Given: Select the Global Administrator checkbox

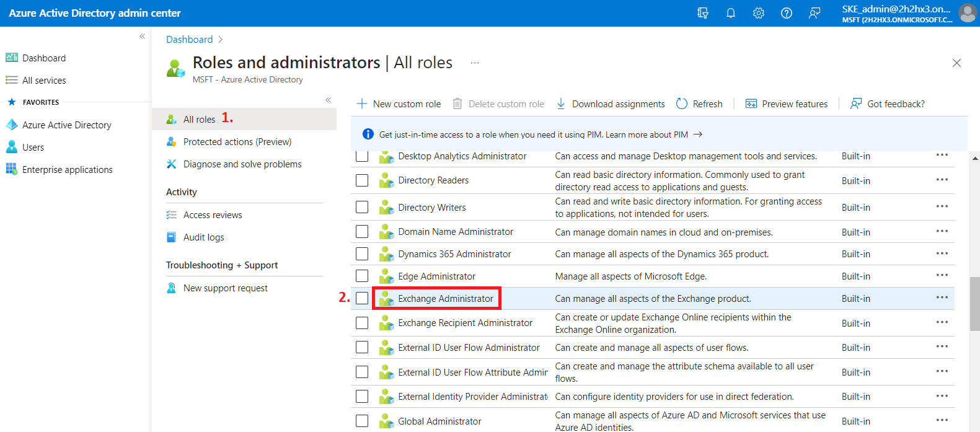Looking at the screenshot, I should click(x=362, y=421).
